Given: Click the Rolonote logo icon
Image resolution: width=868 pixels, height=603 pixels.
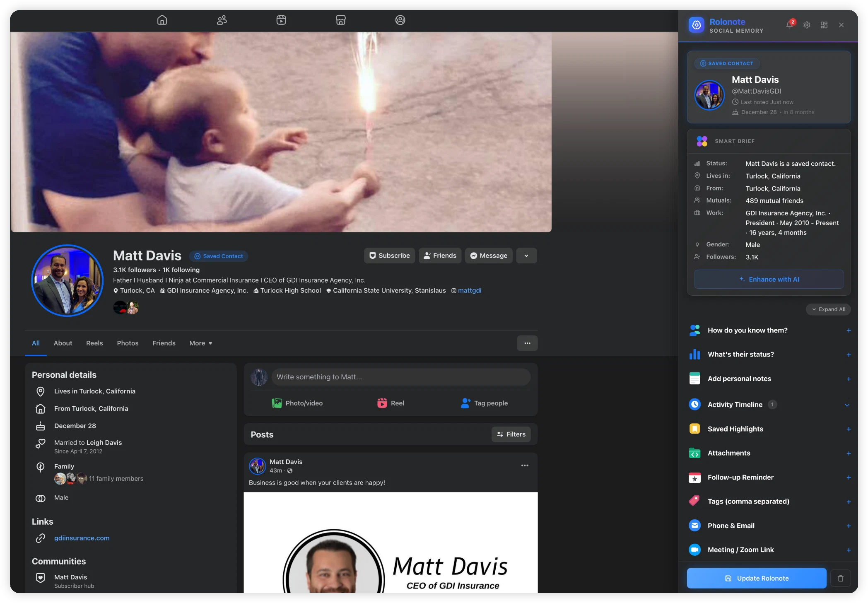Looking at the screenshot, I should [x=697, y=25].
